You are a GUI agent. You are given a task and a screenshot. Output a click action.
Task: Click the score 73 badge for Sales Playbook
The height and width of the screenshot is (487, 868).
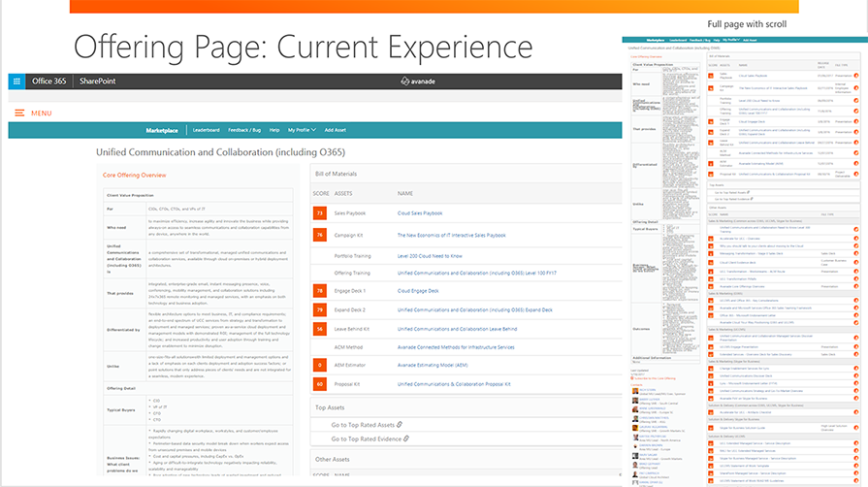[x=319, y=212]
